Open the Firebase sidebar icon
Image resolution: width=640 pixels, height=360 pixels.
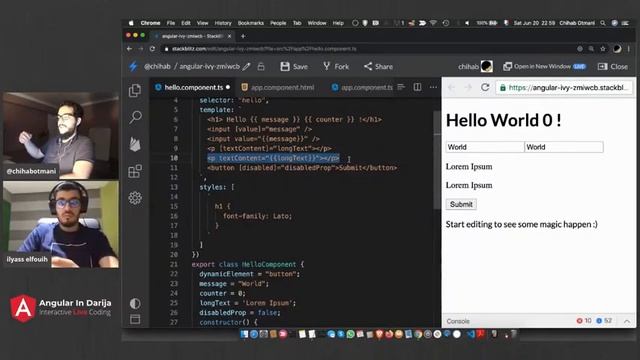point(135,144)
